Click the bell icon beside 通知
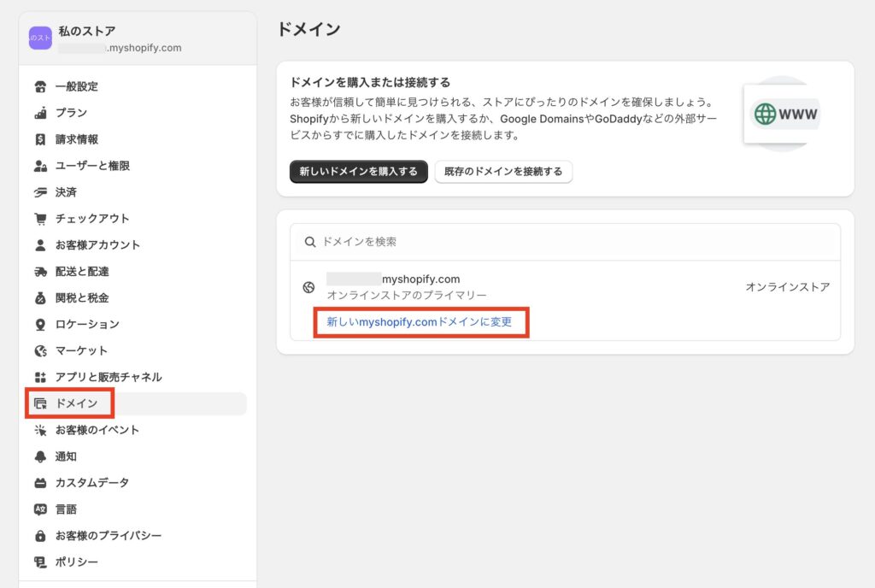The width and height of the screenshot is (875, 588). point(40,456)
